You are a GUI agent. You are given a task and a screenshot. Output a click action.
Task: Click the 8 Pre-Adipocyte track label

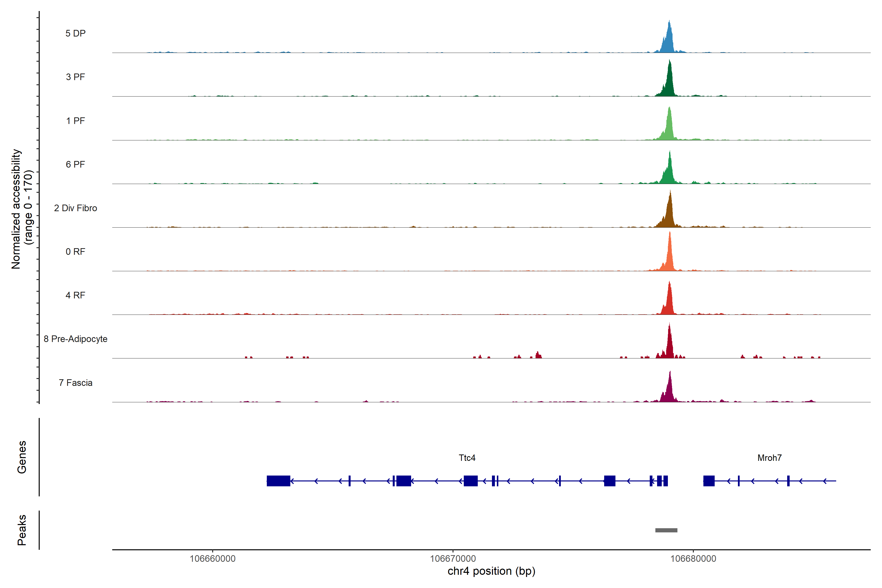[75, 339]
